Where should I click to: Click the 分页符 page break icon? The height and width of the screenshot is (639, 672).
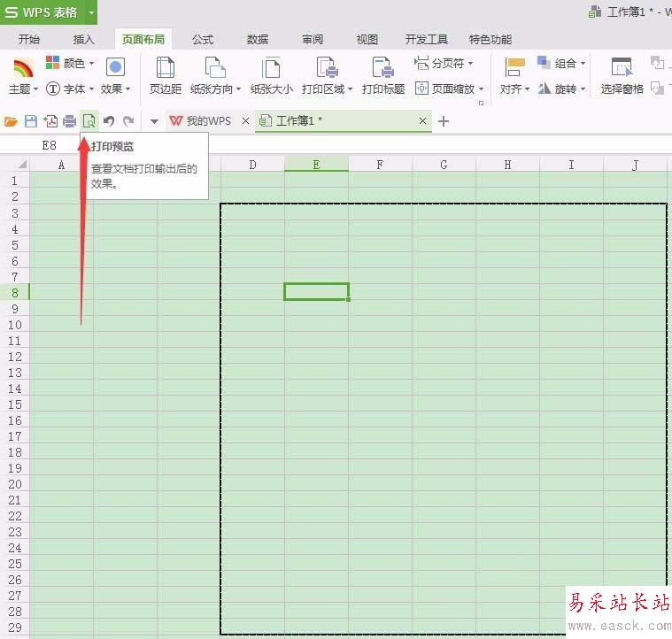point(421,63)
